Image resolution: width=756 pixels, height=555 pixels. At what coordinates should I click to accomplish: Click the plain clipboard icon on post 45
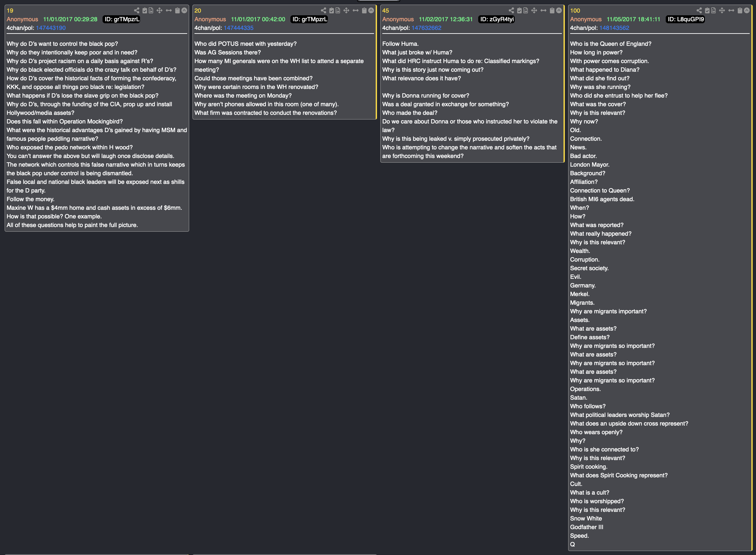[x=552, y=10]
